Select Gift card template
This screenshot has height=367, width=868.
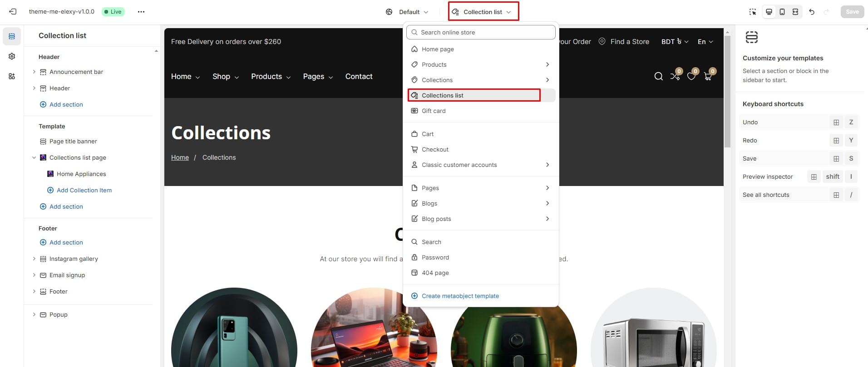tap(481, 111)
